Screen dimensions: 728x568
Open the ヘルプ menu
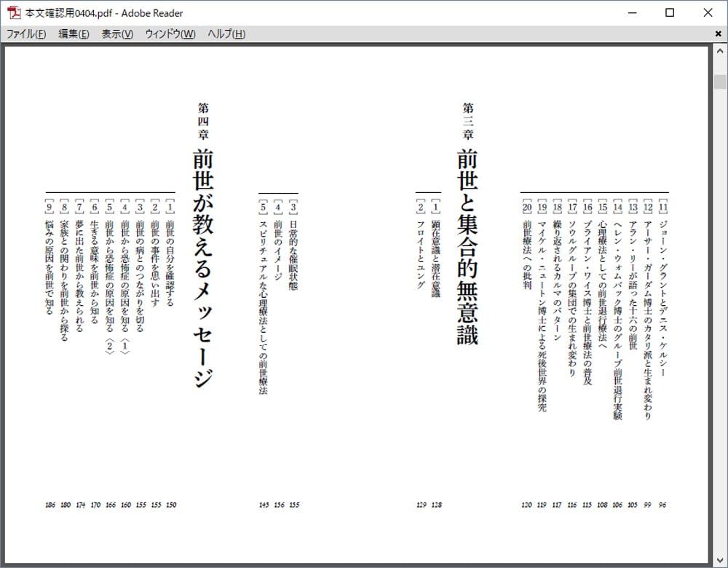(x=225, y=33)
